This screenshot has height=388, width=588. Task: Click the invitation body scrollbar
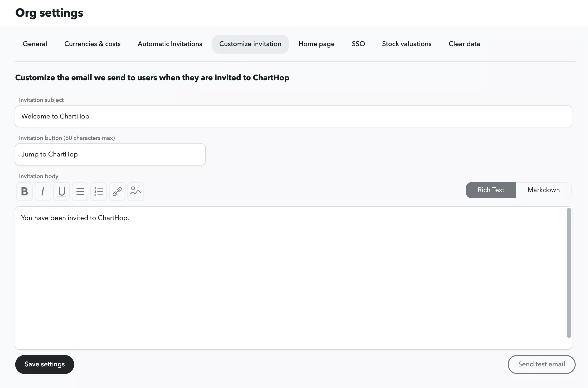pos(569,273)
